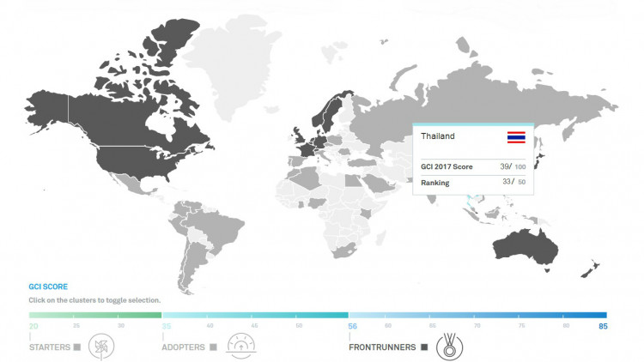Click the teal Adopters score bar
Image resolution: width=644 pixels, height=362 pixels.
[x=256, y=315]
